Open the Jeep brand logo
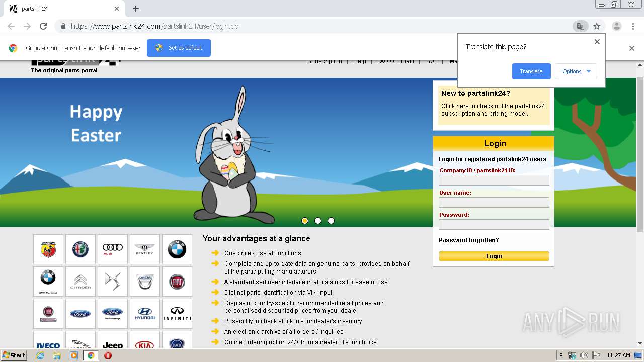The height and width of the screenshot is (362, 644). [113, 340]
